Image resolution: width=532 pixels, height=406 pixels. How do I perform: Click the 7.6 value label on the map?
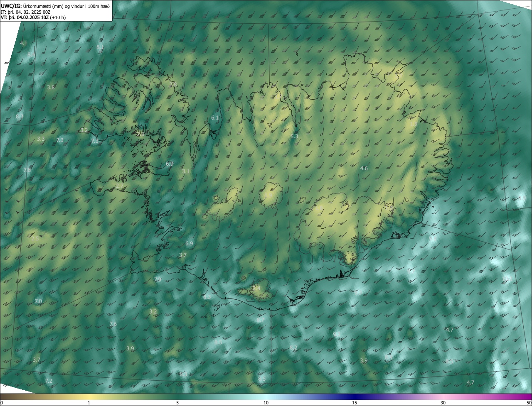[x=113, y=324]
